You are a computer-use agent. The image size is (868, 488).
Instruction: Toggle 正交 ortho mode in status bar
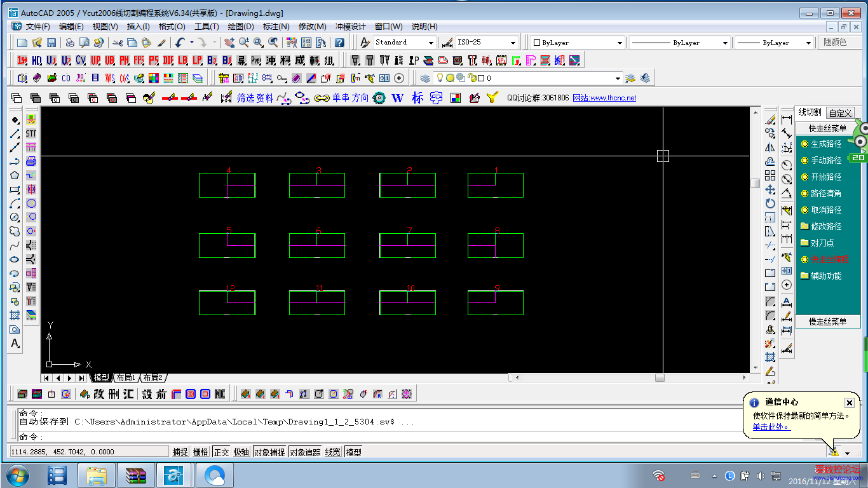(x=221, y=452)
